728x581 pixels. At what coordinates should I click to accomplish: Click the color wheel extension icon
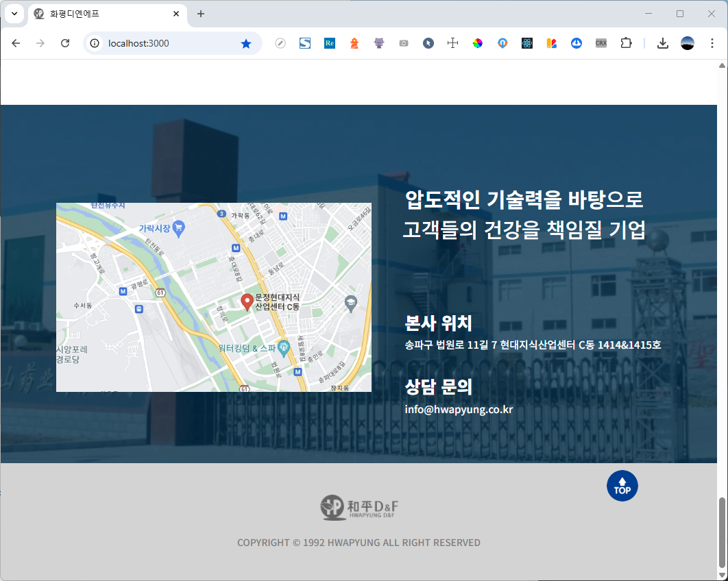tap(477, 43)
